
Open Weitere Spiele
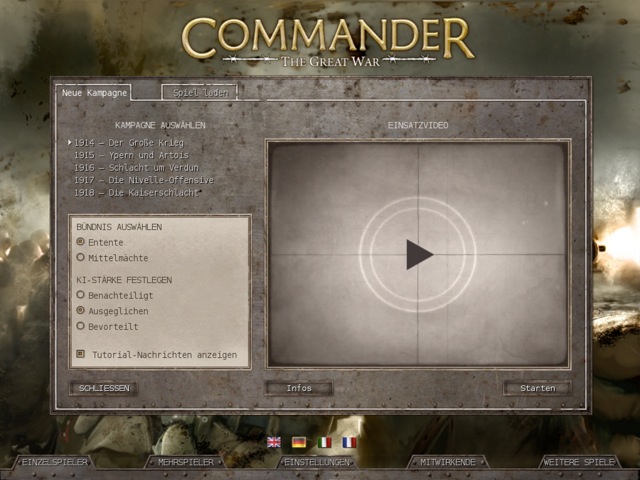pyautogui.click(x=579, y=462)
